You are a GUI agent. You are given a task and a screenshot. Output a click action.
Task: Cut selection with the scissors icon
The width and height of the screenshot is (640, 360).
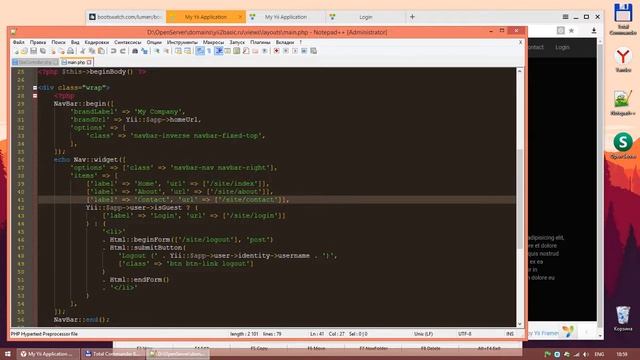point(83,51)
